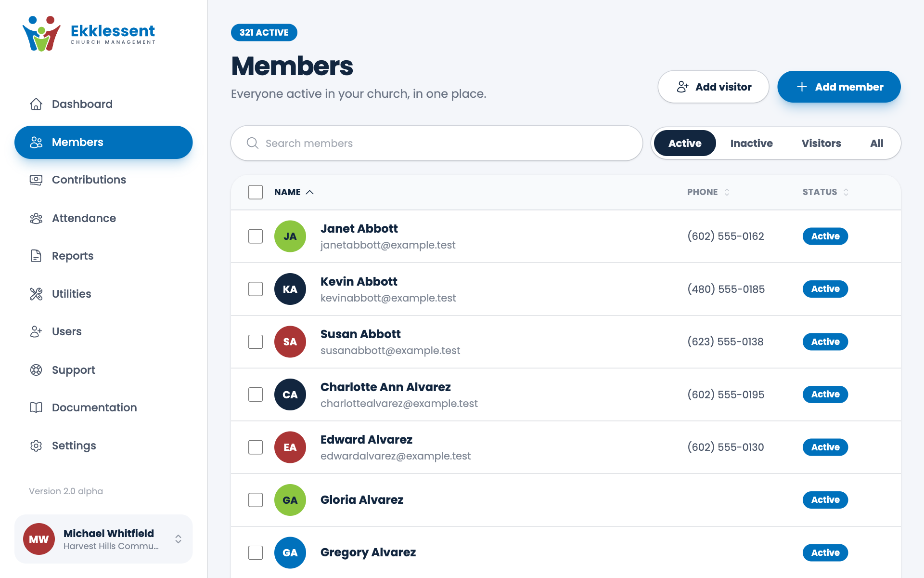924x578 pixels.
Task: Check the box for Gloria Alvarez
Action: 256,500
